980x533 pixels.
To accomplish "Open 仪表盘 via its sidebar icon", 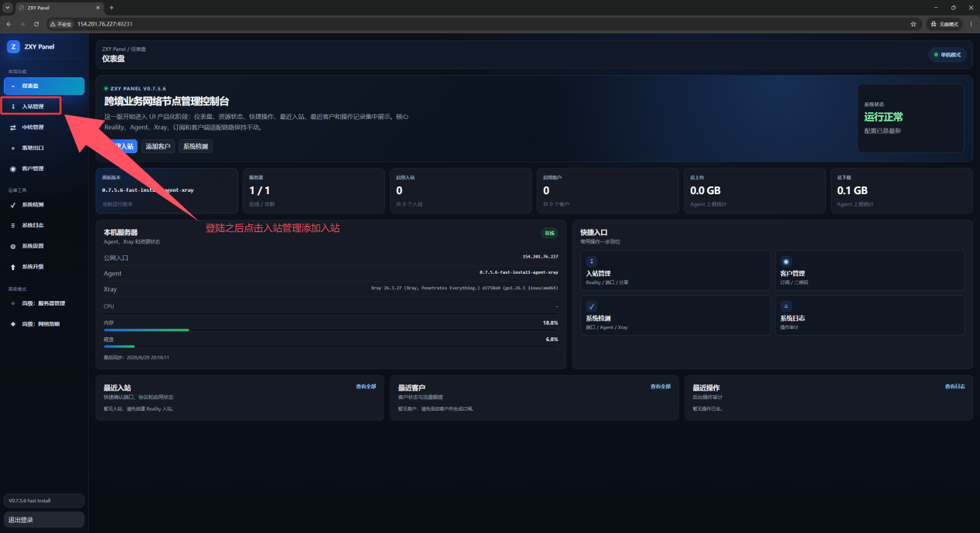I will coord(13,86).
